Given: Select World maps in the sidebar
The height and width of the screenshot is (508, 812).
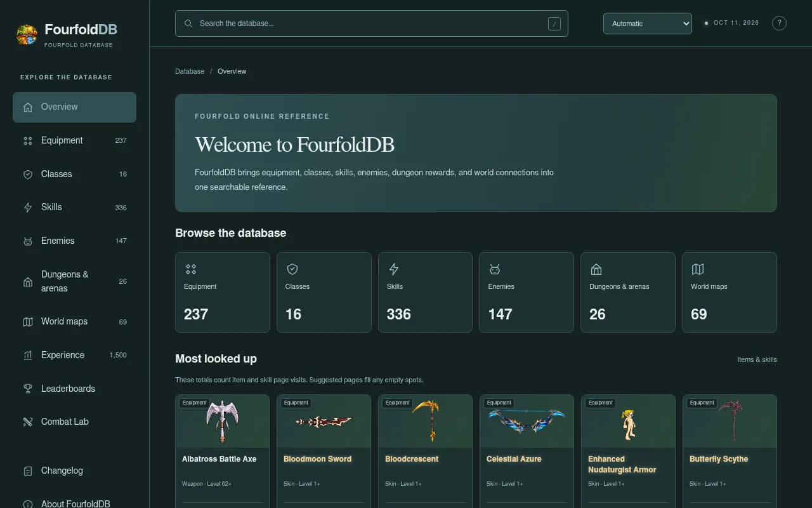Looking at the screenshot, I should (x=74, y=321).
